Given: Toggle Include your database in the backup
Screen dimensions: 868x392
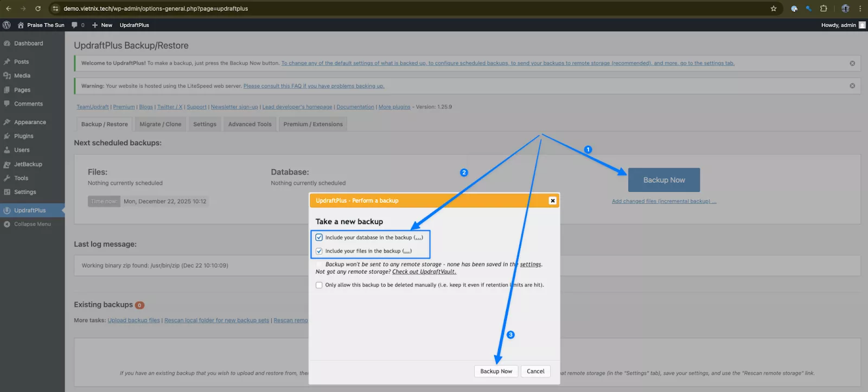Looking at the screenshot, I should [319, 237].
